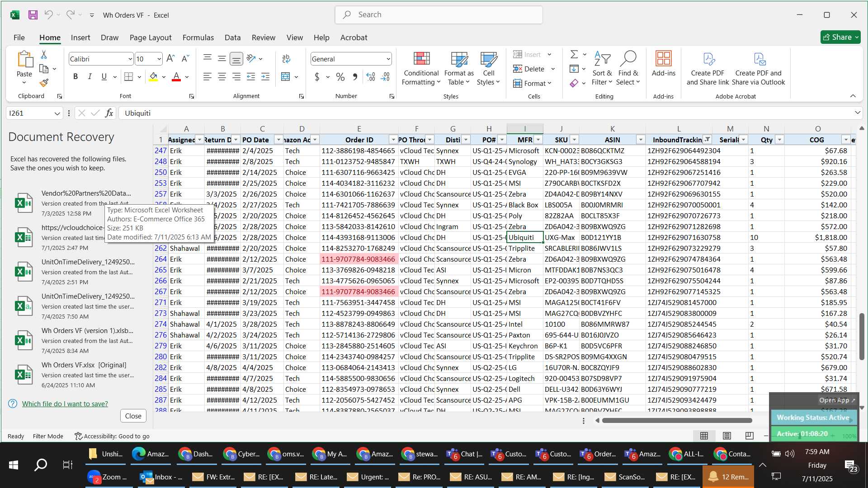Open Find & Select menu
The width and height of the screenshot is (868, 488).
tap(628, 68)
